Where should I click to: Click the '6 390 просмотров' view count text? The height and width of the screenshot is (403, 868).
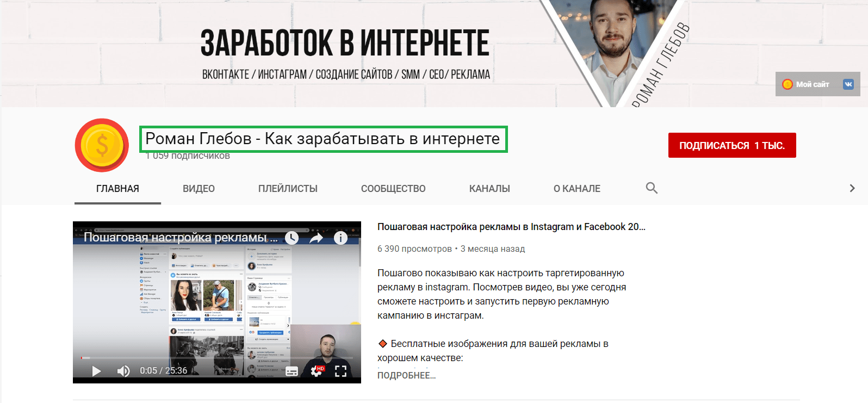pos(414,249)
